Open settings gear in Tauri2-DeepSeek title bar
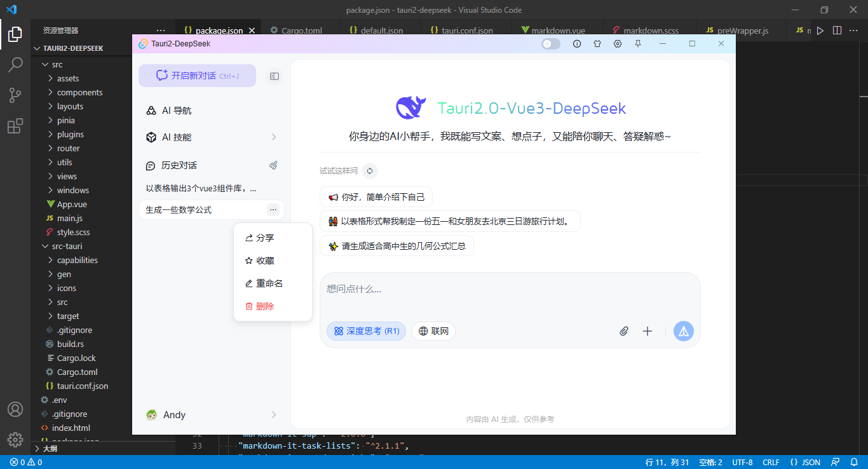This screenshot has width=868, height=469. tap(618, 44)
